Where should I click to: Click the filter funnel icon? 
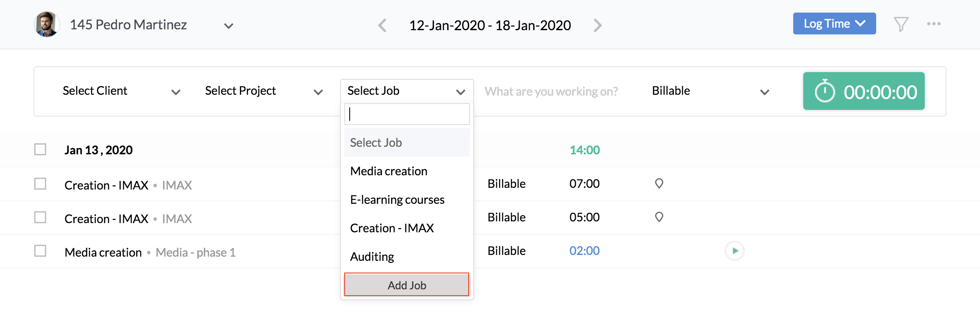point(901,24)
